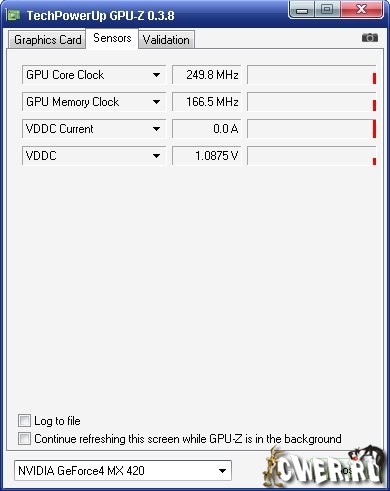Open the GPU Memory Clock dropdown arrow

pos(156,102)
